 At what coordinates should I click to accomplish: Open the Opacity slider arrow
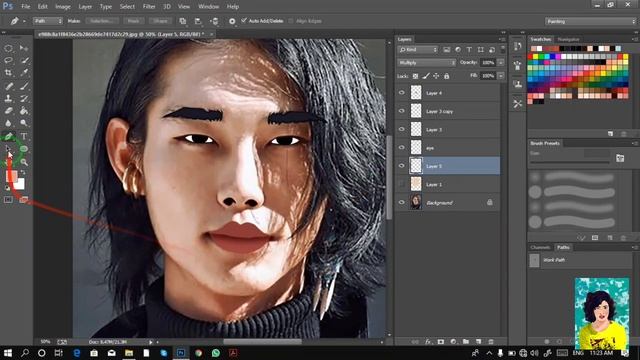(x=501, y=63)
